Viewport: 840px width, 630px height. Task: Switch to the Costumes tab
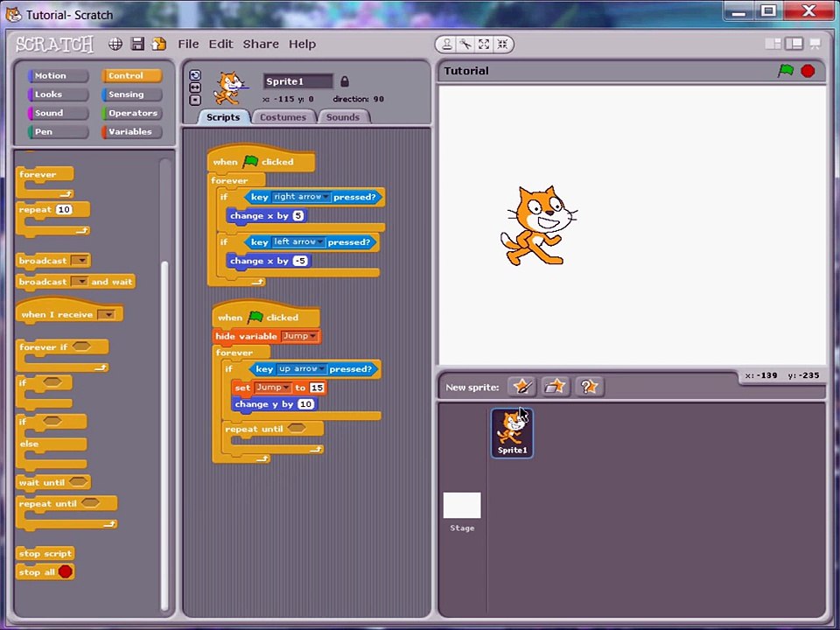coord(283,117)
